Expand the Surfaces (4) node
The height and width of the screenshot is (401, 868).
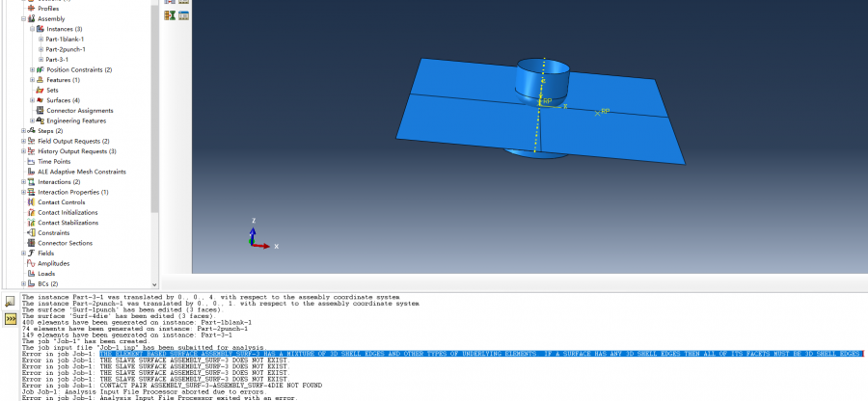click(32, 100)
